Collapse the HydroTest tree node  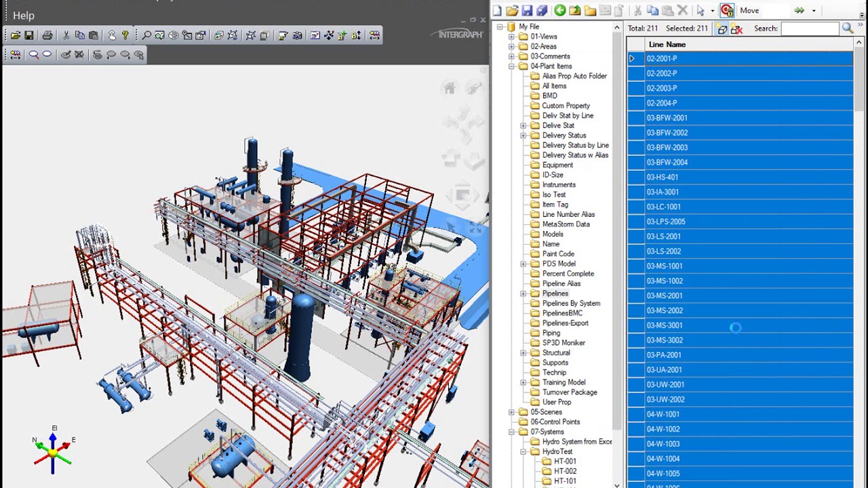point(523,451)
